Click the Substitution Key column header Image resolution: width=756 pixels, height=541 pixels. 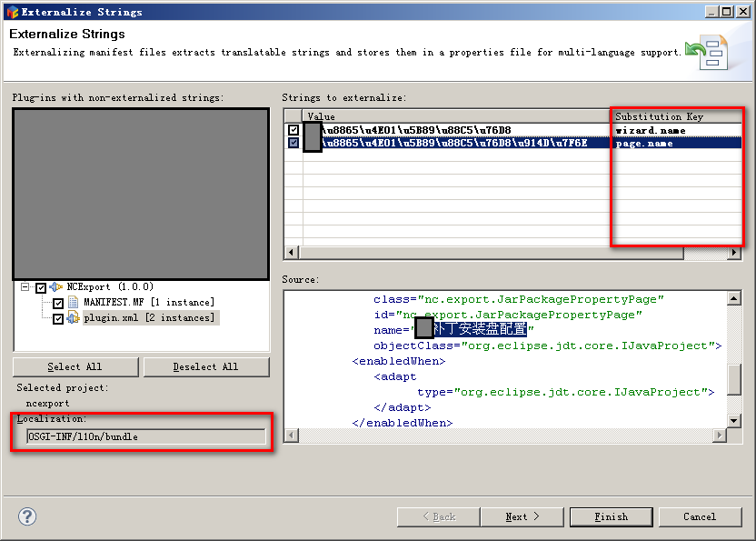coord(677,116)
